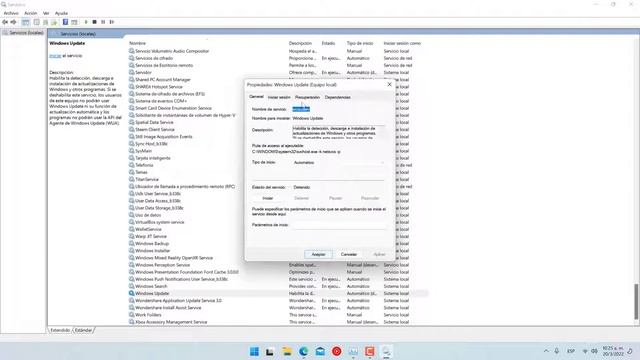640x360 pixels.
Task: Open the Tipo de inicio dropdown
Action: [339, 162]
